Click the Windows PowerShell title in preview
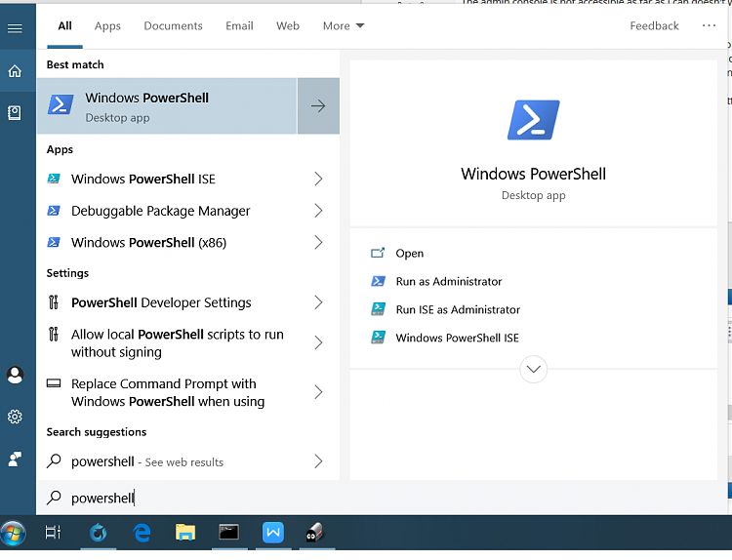The image size is (732, 560). pyautogui.click(x=533, y=174)
